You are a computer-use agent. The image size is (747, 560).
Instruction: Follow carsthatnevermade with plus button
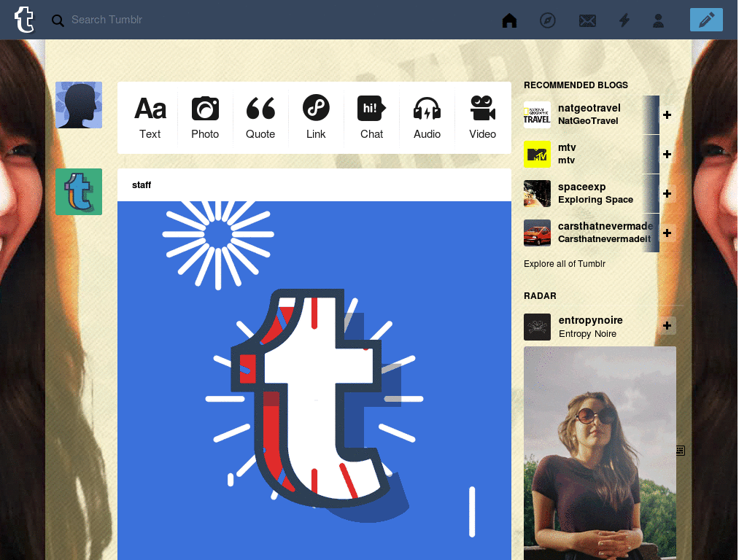pyautogui.click(x=667, y=233)
